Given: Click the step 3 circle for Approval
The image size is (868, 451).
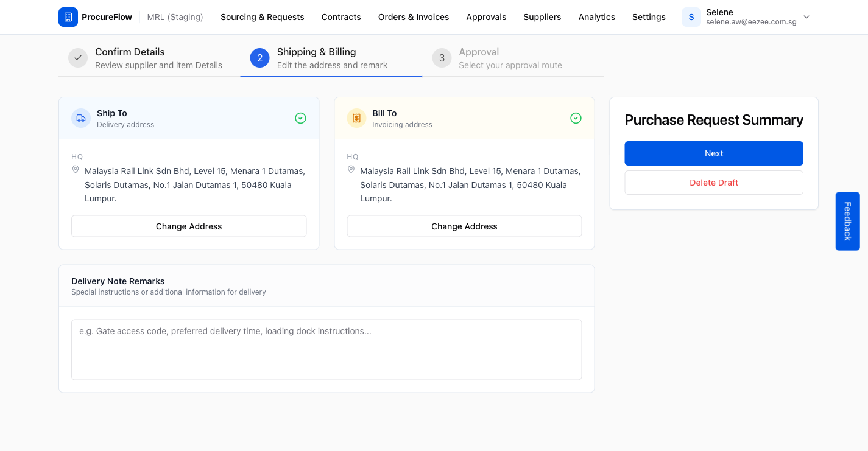Looking at the screenshot, I should point(442,58).
